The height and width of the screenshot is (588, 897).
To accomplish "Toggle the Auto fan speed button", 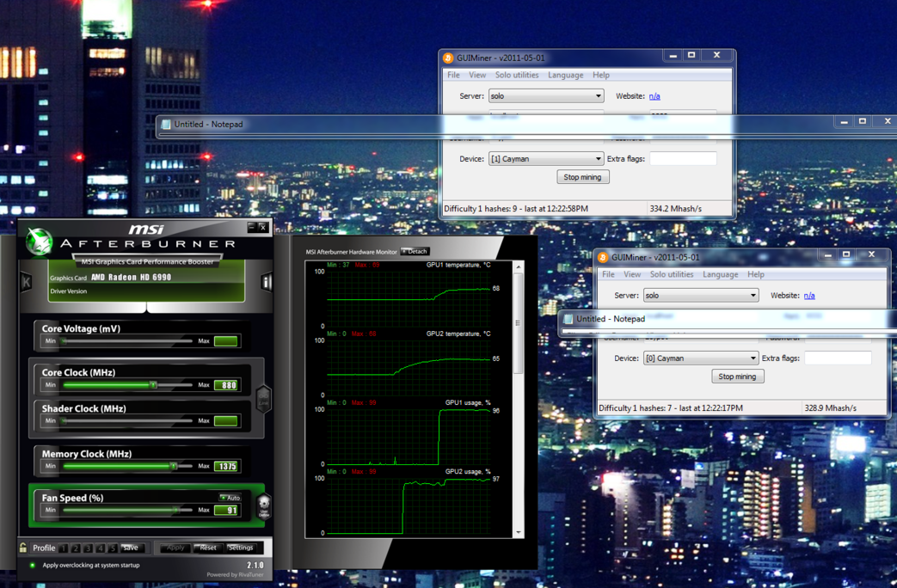I will click(x=230, y=498).
